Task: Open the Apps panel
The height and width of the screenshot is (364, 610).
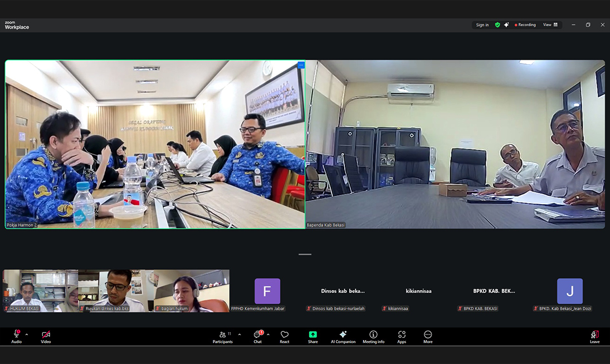Action: [x=402, y=337]
